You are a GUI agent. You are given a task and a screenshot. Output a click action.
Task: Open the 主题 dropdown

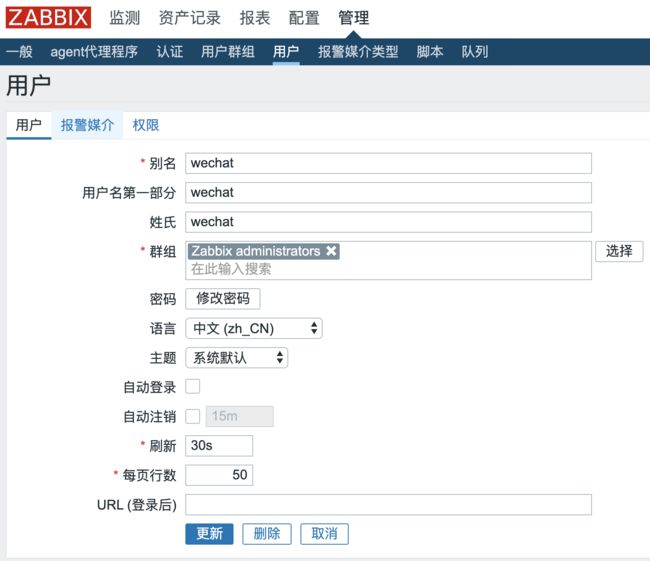(x=236, y=357)
